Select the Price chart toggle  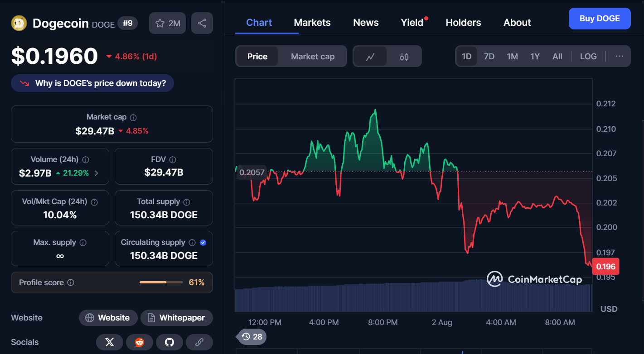[257, 57]
